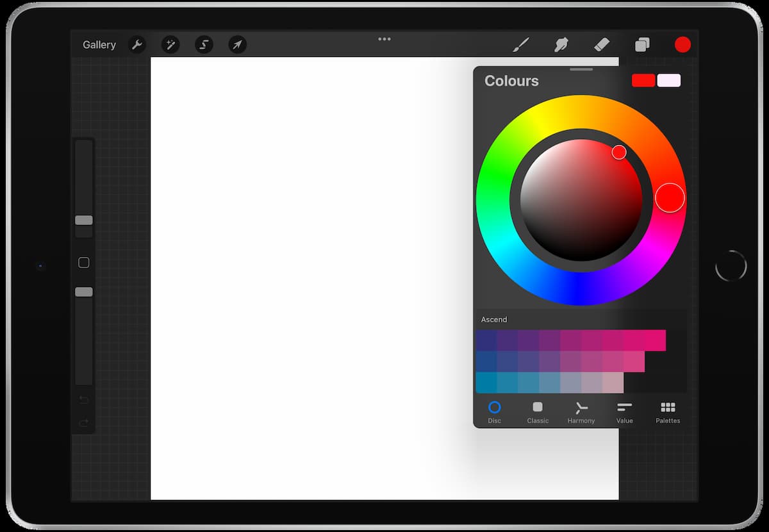Open the Layers panel

pos(641,44)
